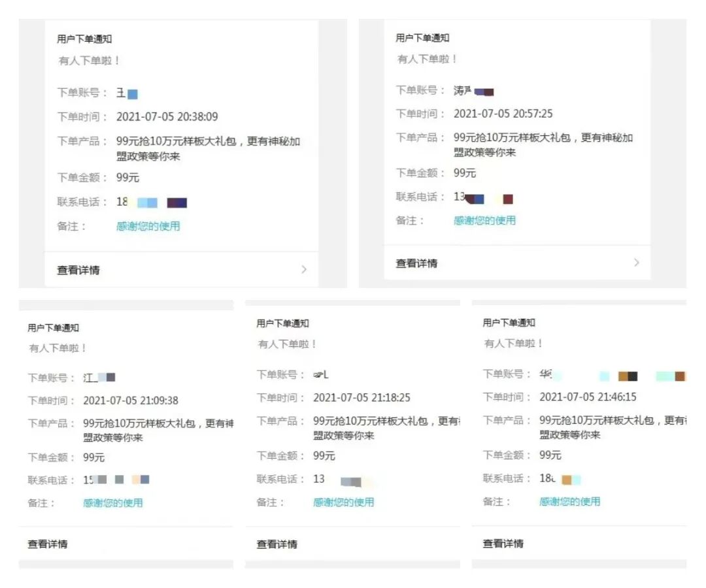Open 查看详情 on the 21:18:25 order card
The image size is (706, 588).
coord(277,544)
